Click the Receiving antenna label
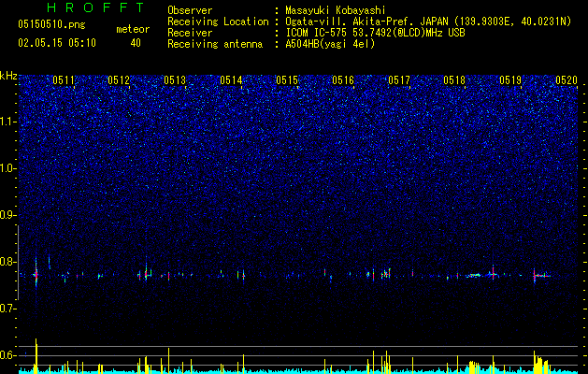 point(215,44)
